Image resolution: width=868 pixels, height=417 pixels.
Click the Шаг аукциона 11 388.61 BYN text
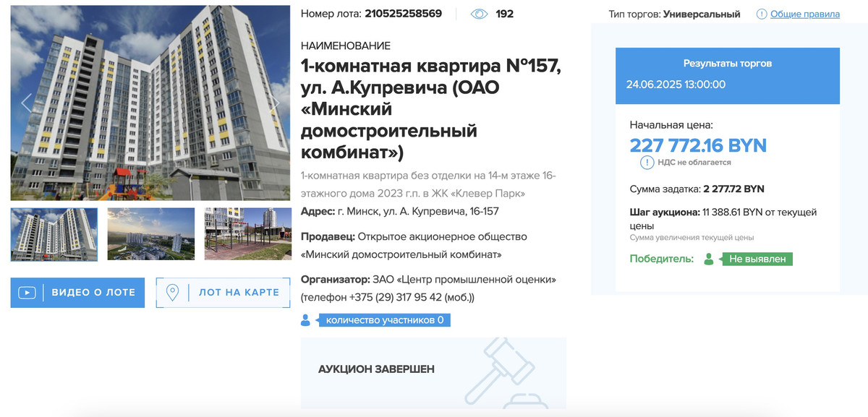[x=723, y=219]
